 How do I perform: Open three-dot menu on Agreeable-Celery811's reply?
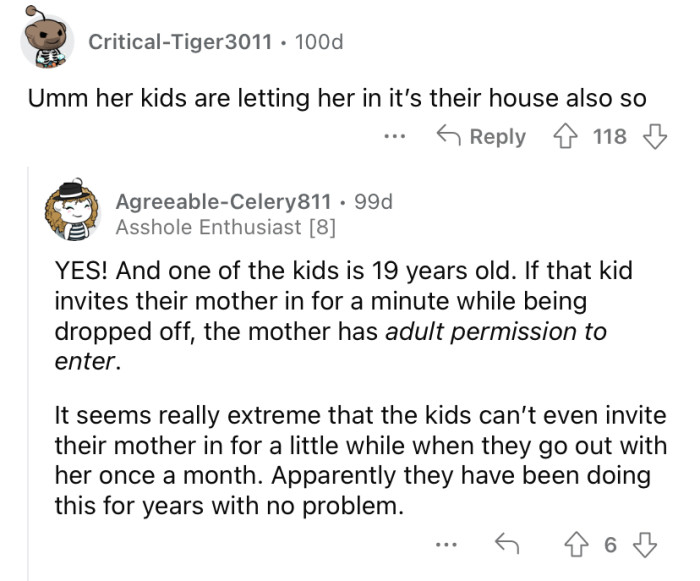446,544
